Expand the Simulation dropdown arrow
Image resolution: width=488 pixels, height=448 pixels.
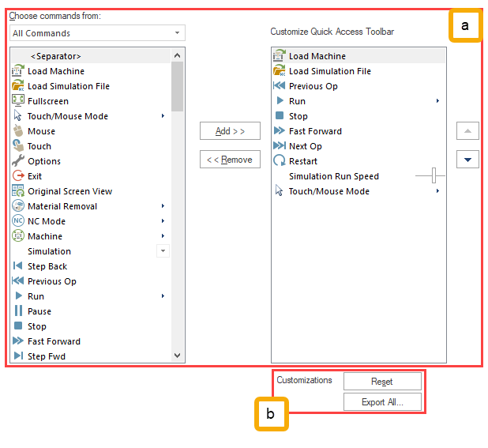click(163, 251)
